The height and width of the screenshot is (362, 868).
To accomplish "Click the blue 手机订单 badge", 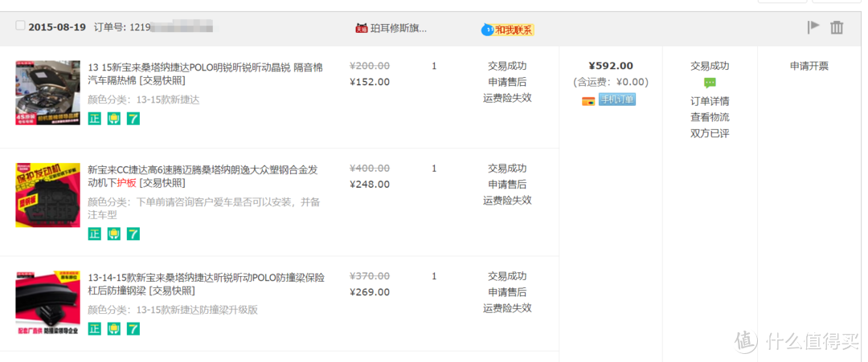I will (616, 100).
